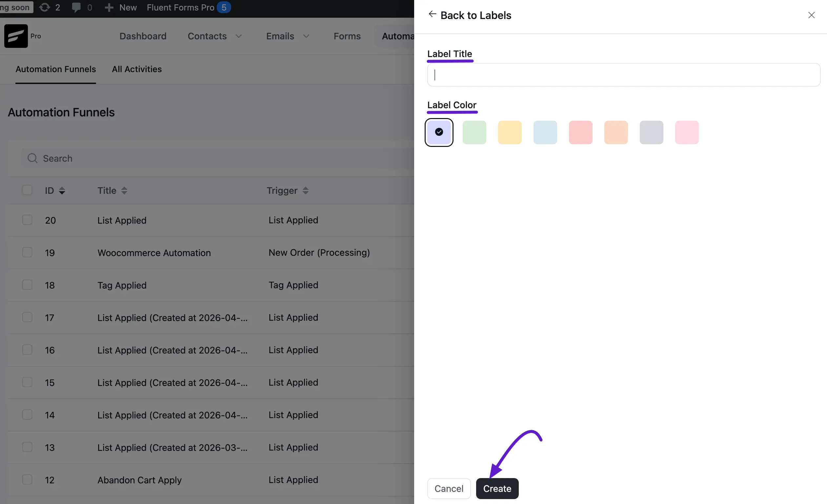Pick the red label color swatch
Screen dimensions: 827x504
pos(581,132)
